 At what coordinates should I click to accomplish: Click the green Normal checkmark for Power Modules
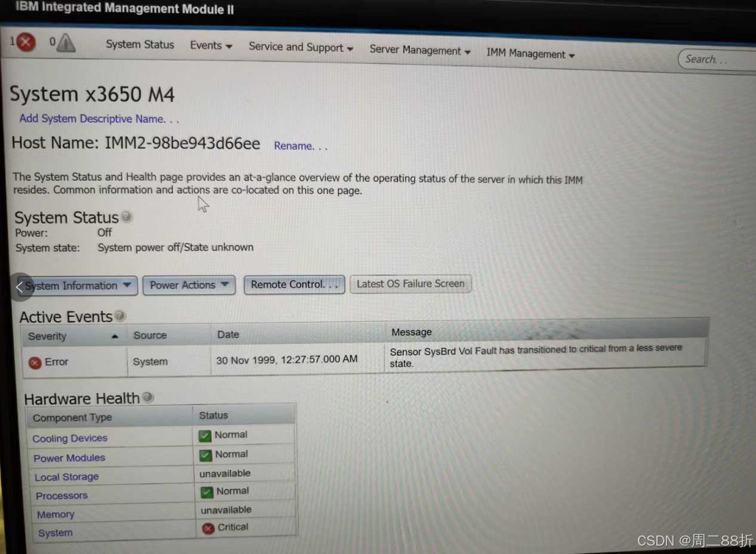click(x=206, y=455)
